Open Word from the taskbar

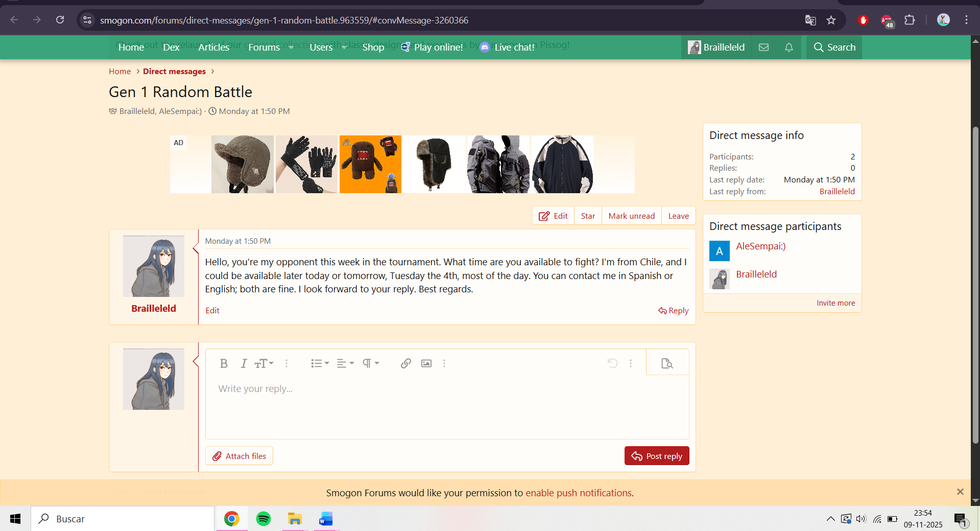(x=326, y=519)
